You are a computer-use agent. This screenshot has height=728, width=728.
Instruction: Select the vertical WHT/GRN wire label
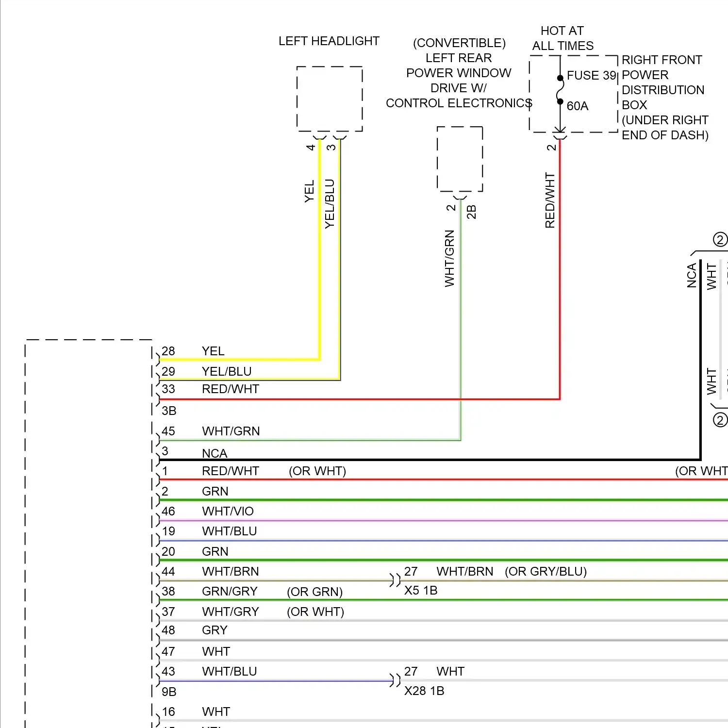pos(449,258)
